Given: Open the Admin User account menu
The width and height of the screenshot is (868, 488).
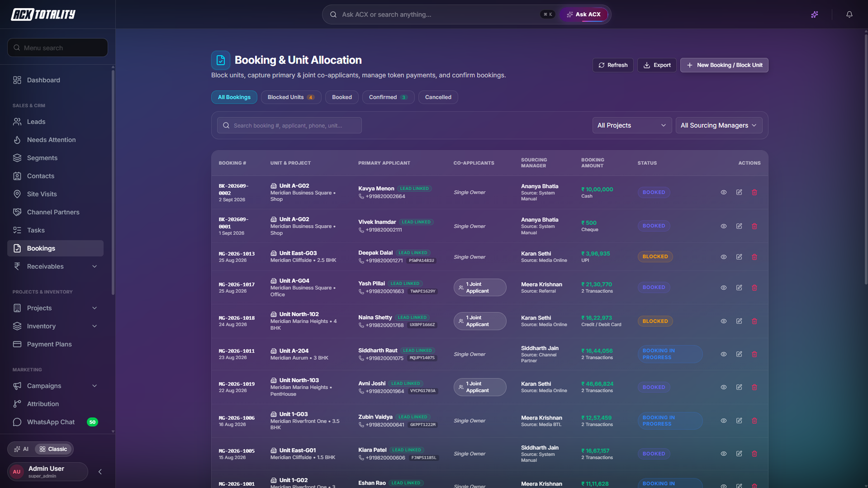Looking at the screenshot, I should click(47, 472).
